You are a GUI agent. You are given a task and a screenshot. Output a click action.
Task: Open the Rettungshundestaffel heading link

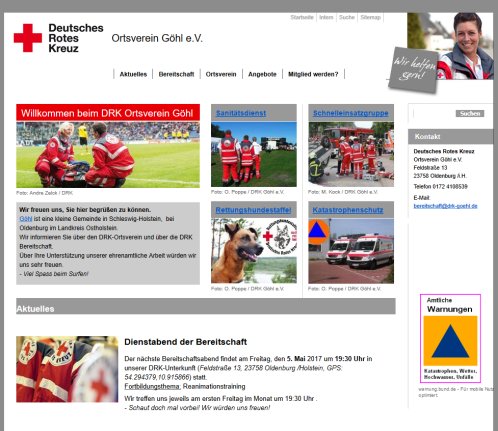(x=253, y=210)
